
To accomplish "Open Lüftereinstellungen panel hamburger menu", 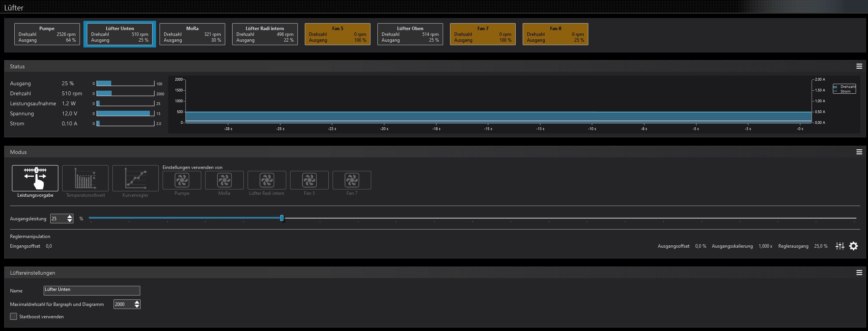I will (x=859, y=273).
